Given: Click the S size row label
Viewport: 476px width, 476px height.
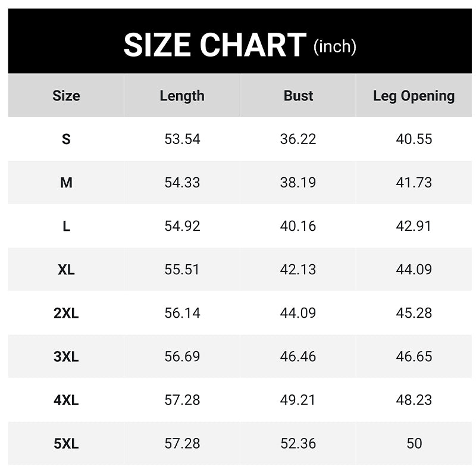Looking at the screenshot, I should (66, 139).
